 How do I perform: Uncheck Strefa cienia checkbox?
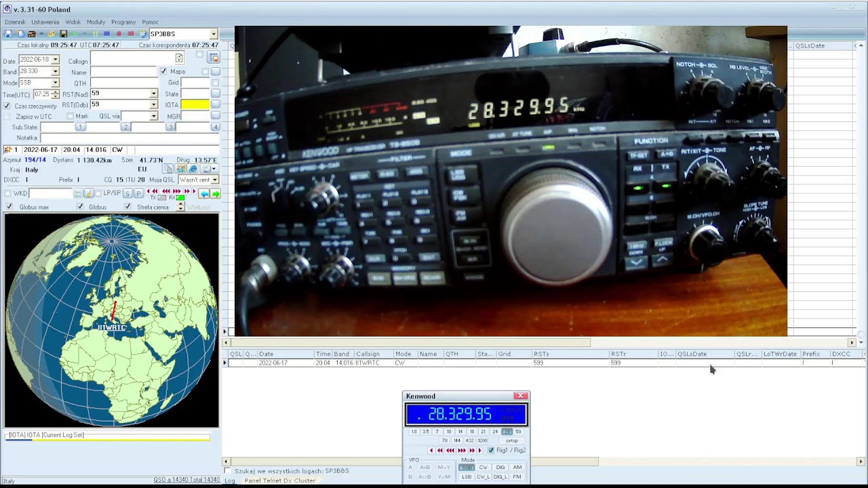pos(127,207)
